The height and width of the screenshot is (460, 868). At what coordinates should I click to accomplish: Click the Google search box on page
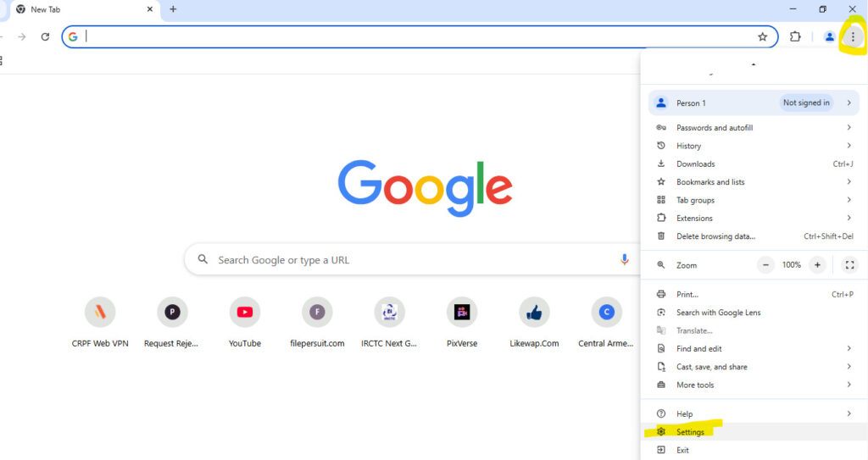click(413, 259)
